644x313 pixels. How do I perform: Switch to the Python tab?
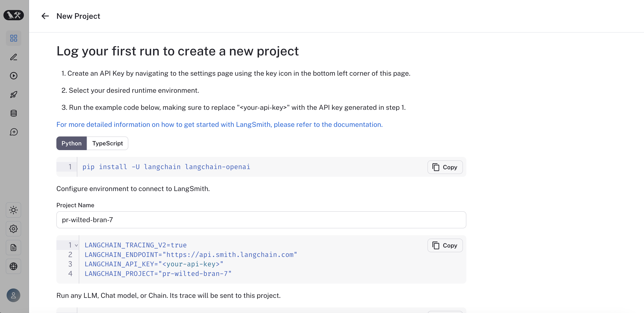tap(72, 143)
